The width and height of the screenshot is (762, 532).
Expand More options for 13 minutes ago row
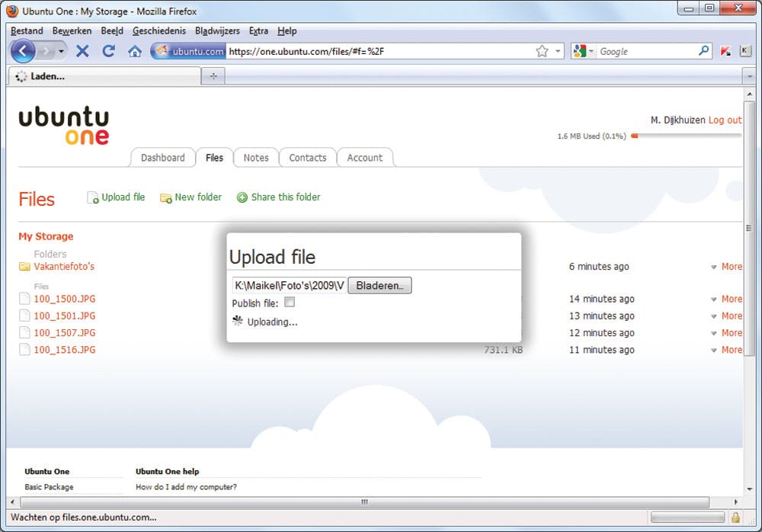pyautogui.click(x=726, y=316)
